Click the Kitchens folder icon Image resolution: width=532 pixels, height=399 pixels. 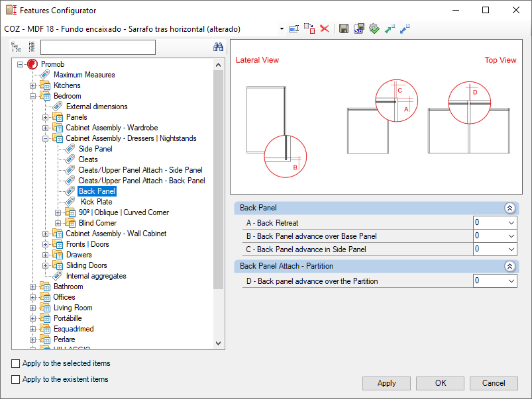[x=45, y=85]
